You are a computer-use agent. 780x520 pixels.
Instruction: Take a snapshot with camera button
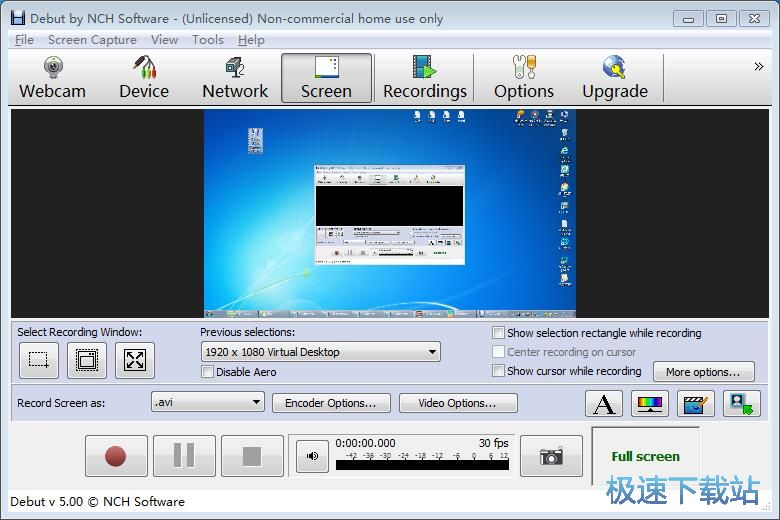coord(551,456)
